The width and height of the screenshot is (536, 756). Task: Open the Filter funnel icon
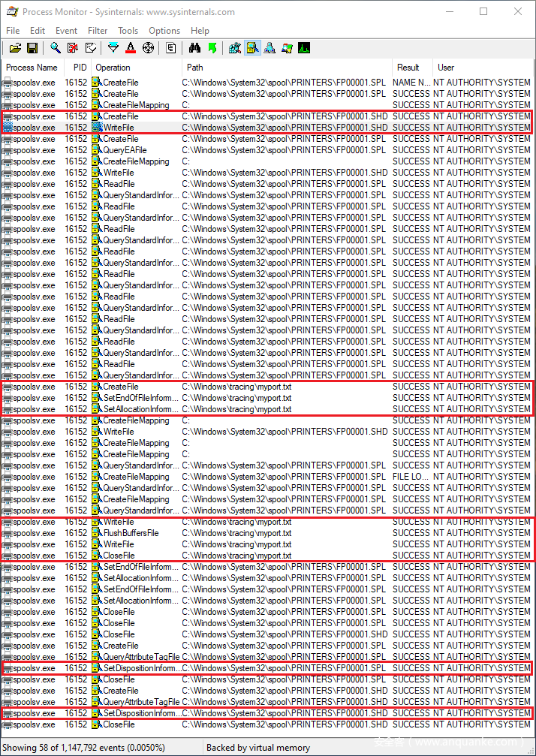(x=113, y=48)
